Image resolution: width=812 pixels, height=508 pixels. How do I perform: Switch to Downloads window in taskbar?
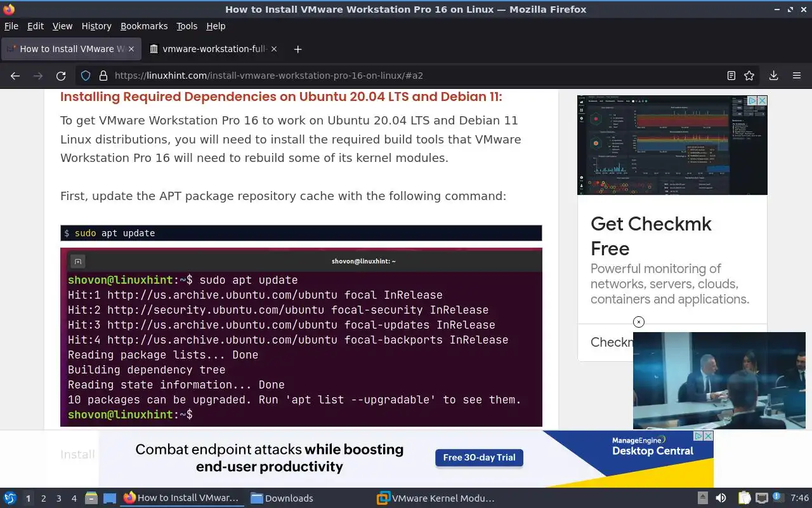pyautogui.click(x=282, y=498)
